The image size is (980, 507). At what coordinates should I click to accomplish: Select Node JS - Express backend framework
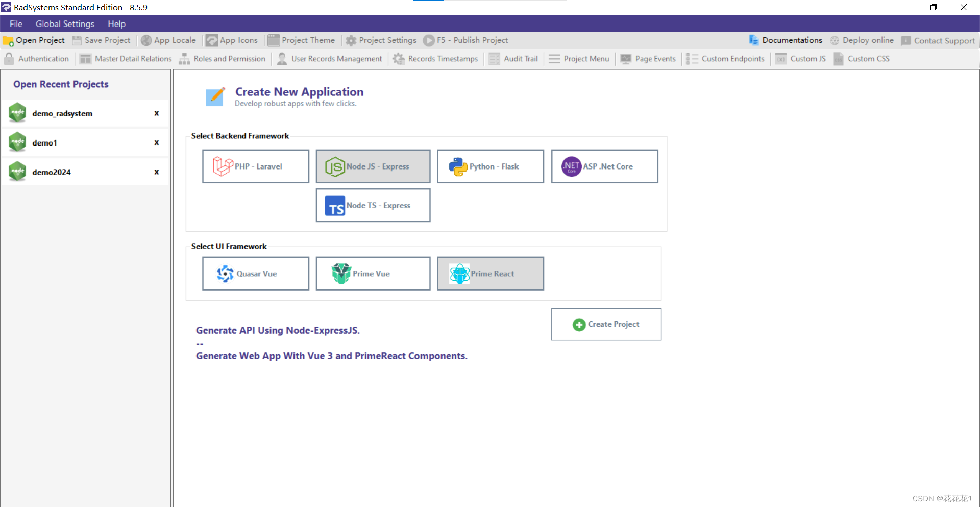(373, 166)
